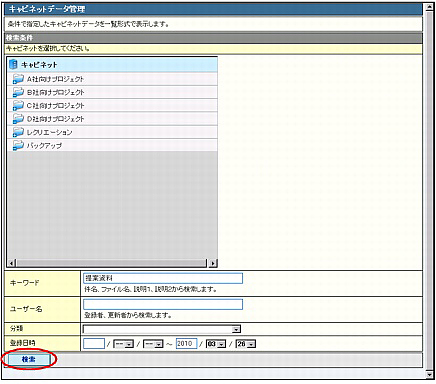Click folder icon of B社向けプロジェクト
Viewport: 436px width, 384px height.
pyautogui.click(x=18, y=92)
